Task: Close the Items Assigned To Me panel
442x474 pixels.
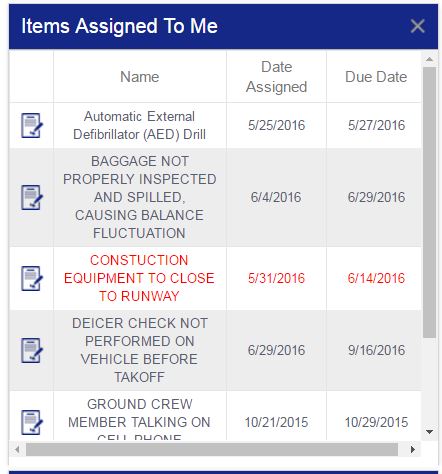Action: click(x=417, y=26)
